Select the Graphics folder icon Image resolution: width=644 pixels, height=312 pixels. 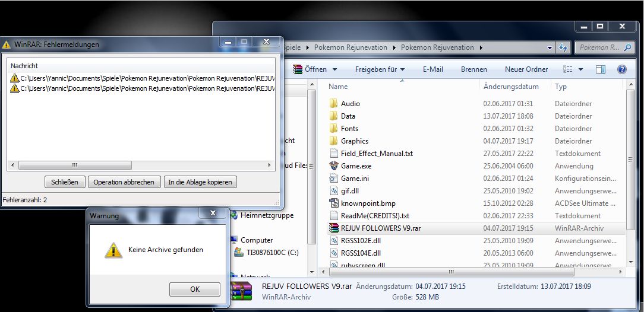point(333,141)
